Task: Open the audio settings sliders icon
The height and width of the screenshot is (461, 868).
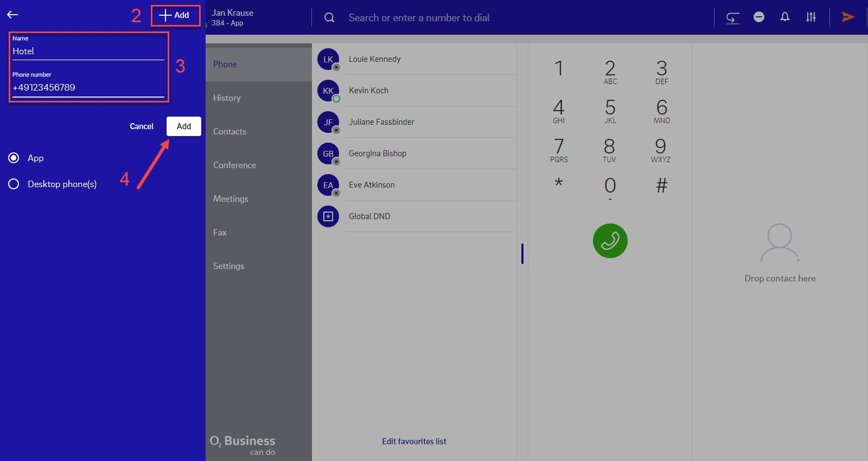Action: click(811, 17)
